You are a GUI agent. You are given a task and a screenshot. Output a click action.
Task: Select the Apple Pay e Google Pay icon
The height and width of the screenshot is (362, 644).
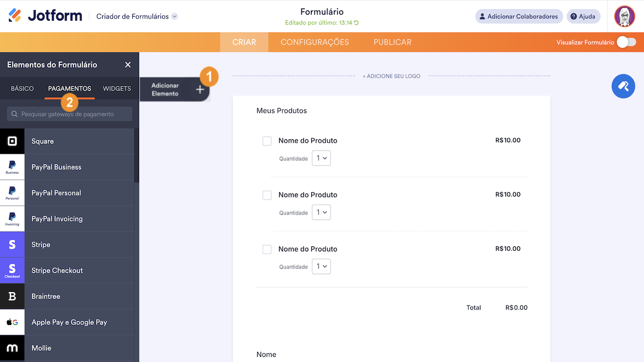[12, 322]
